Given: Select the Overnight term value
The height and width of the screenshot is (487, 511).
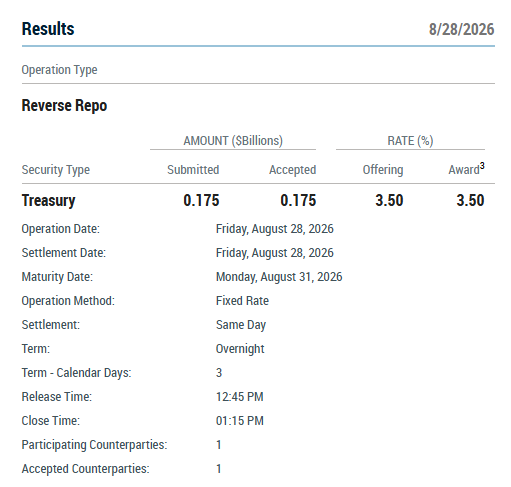Looking at the screenshot, I should 240,349.
